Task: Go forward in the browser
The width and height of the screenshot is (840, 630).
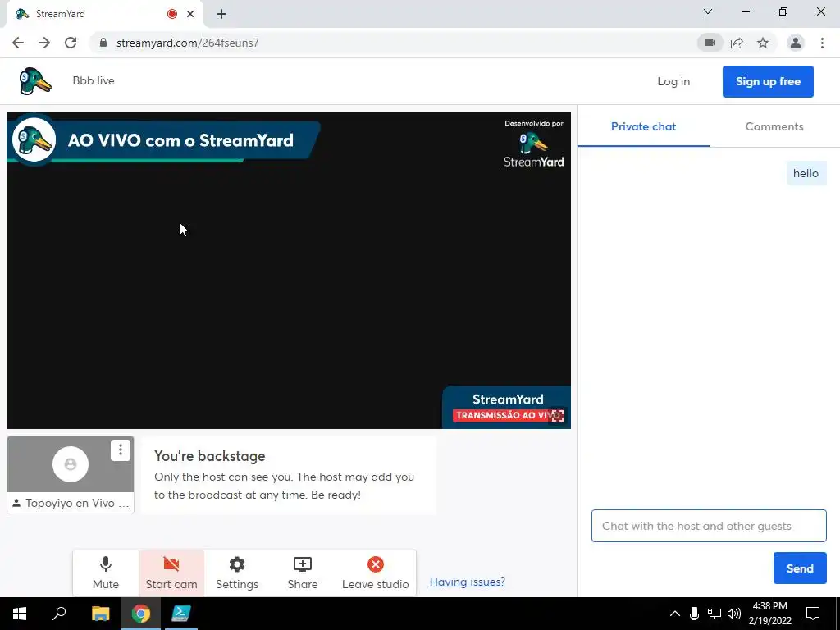Action: 44,43
